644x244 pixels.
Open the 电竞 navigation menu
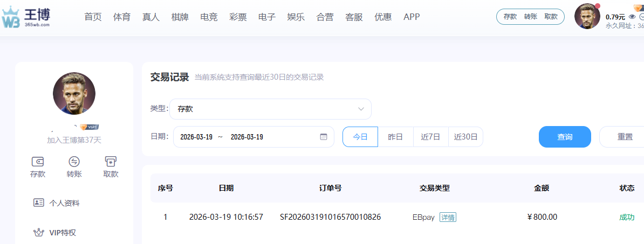point(209,17)
